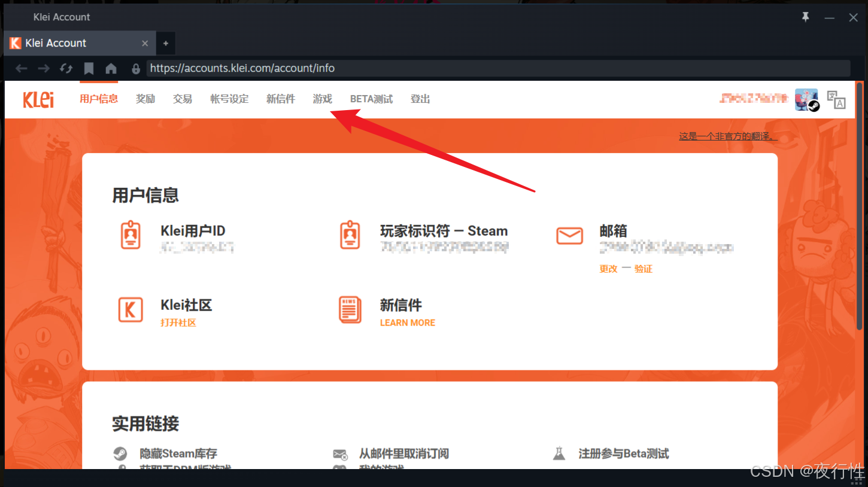The width and height of the screenshot is (868, 487).
Task: Click the padlock security icon
Action: click(x=136, y=68)
